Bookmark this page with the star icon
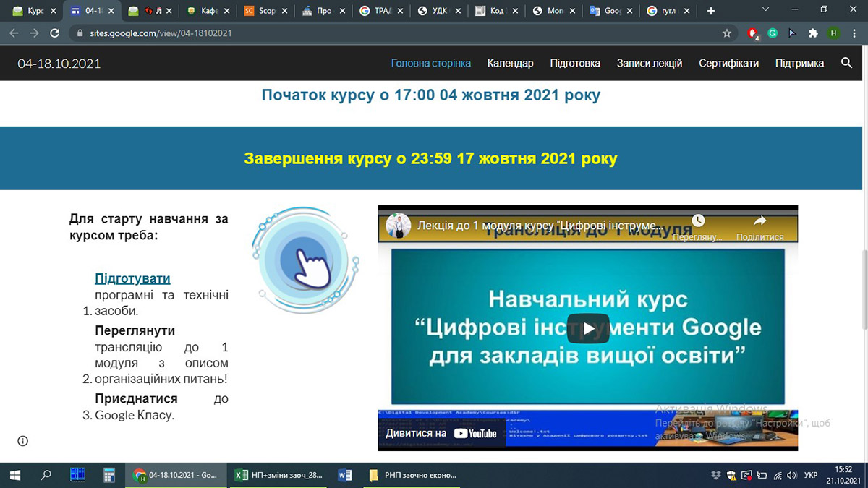This screenshot has height=488, width=868. click(727, 33)
